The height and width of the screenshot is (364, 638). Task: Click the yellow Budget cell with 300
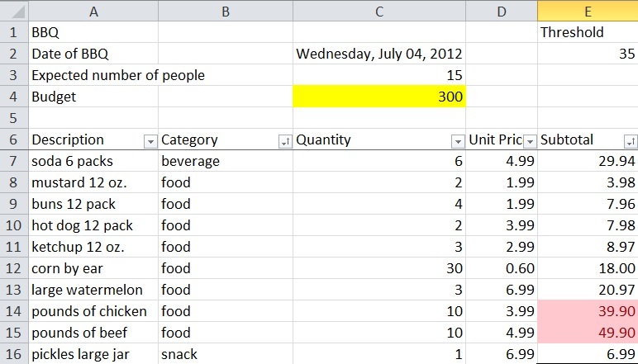pyautogui.click(x=379, y=97)
